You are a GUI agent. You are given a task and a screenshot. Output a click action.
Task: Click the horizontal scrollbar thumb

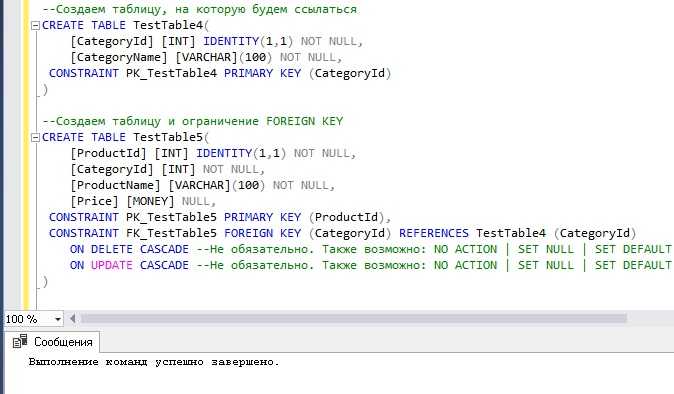pyautogui.click(x=354, y=319)
